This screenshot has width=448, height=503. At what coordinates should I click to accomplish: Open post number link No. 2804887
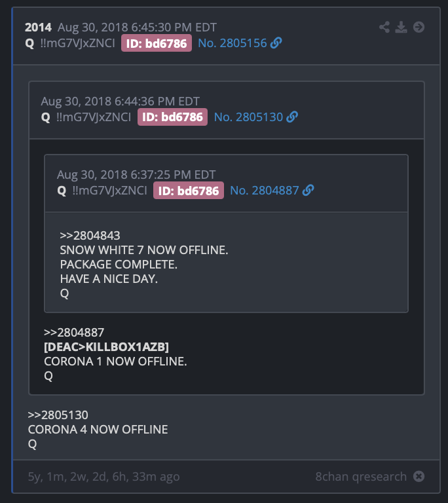click(265, 190)
